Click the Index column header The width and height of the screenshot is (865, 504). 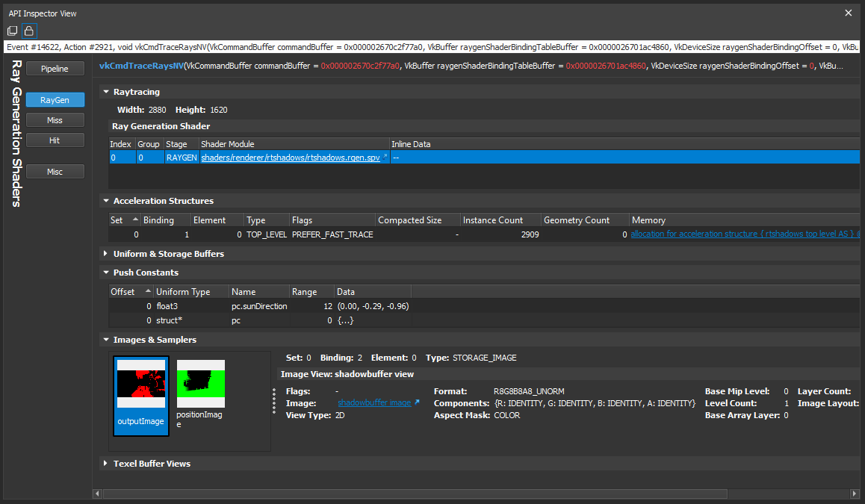122,144
